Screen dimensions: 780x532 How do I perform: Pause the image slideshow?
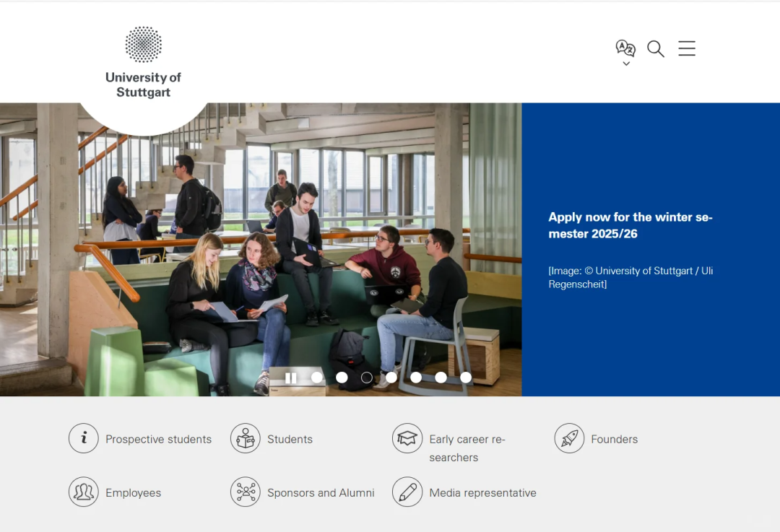point(291,378)
